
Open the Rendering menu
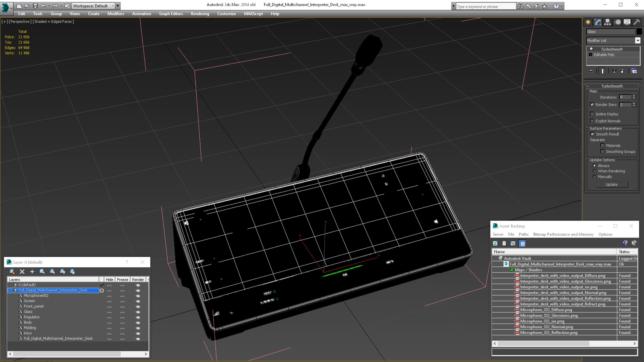coord(200,14)
